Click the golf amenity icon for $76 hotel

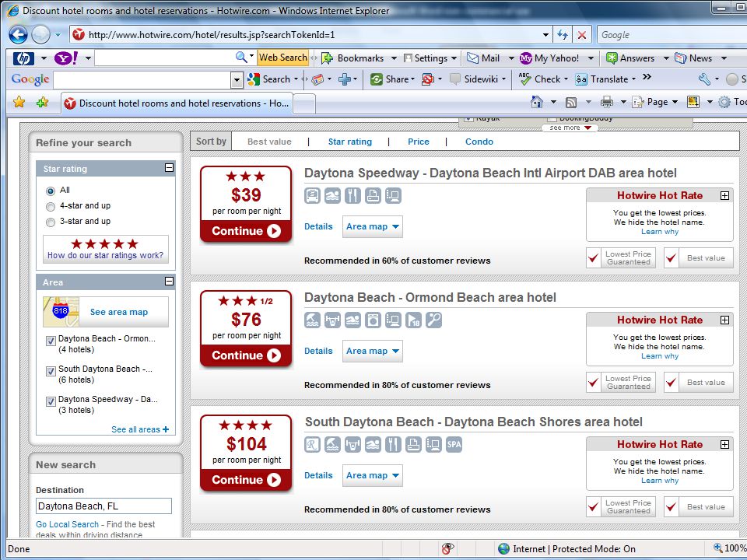pyautogui.click(x=413, y=320)
